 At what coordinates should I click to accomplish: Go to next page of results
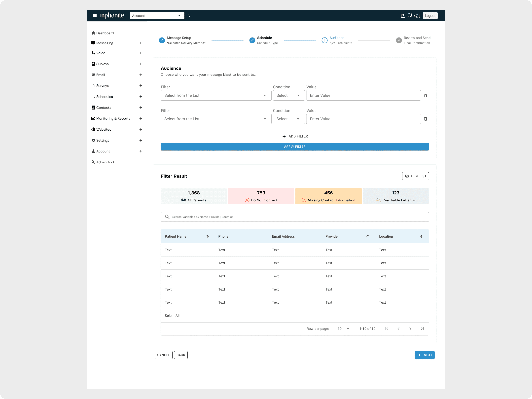[410, 329]
